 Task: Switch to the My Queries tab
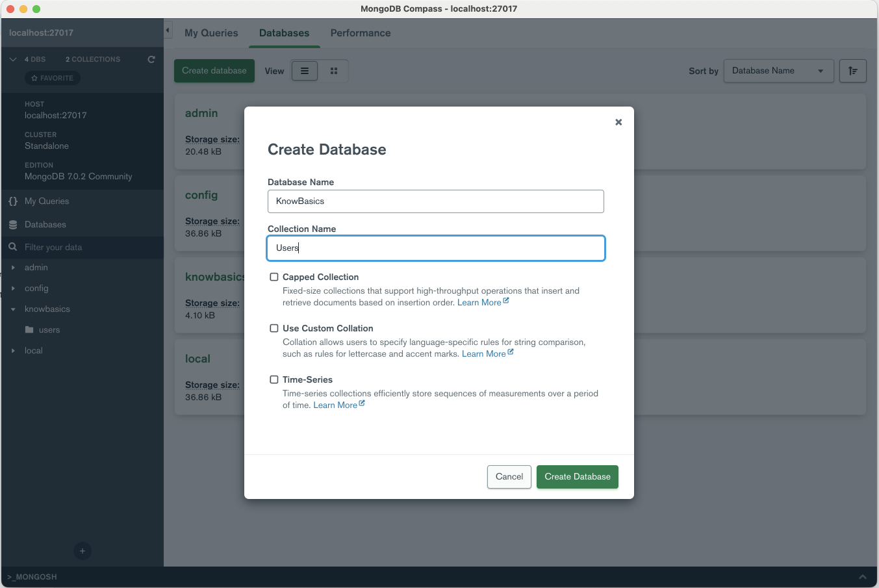coord(211,33)
